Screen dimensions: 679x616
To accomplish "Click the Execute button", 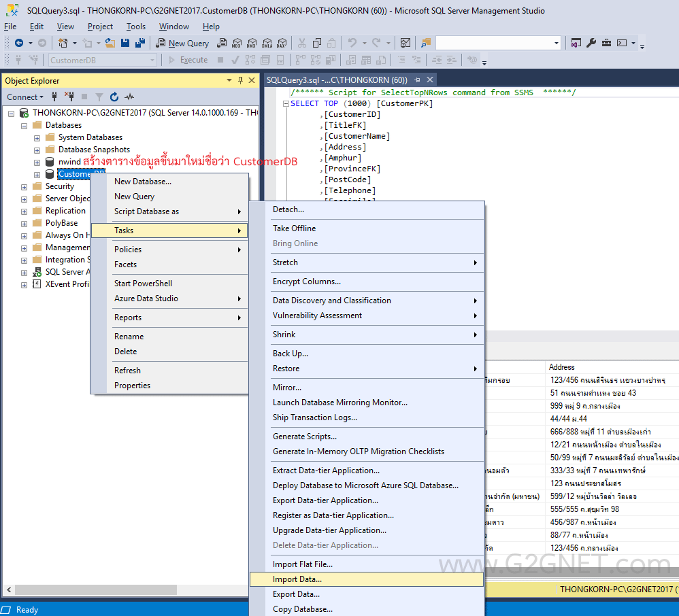I will (x=188, y=60).
